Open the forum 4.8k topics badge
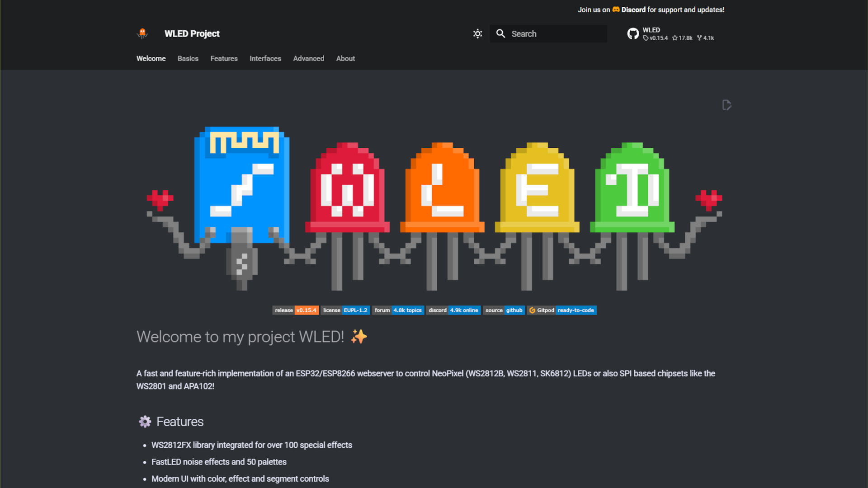The image size is (868, 488). [398, 310]
